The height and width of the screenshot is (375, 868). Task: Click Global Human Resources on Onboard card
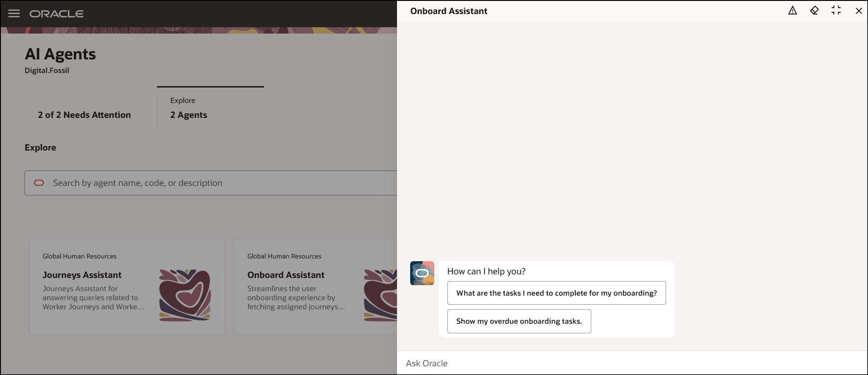pyautogui.click(x=284, y=256)
